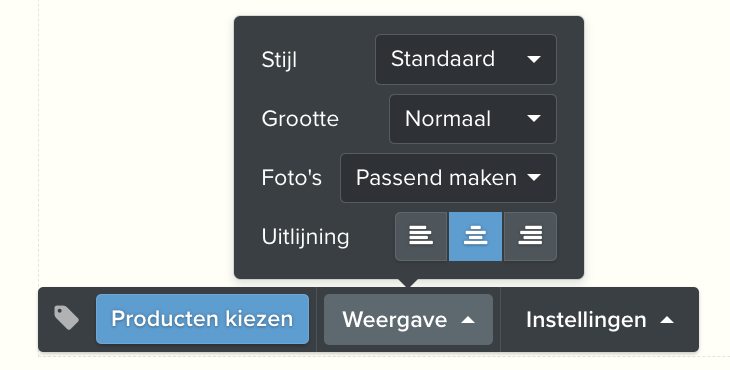Viewport: 730px width, 370px height.
Task: Click the product tag icon
Action: (66, 318)
